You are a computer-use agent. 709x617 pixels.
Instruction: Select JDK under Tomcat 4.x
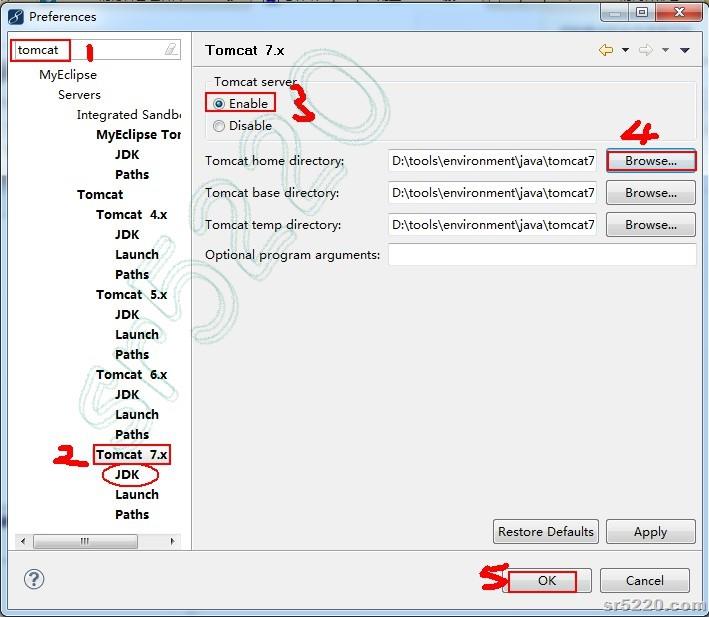(127, 235)
